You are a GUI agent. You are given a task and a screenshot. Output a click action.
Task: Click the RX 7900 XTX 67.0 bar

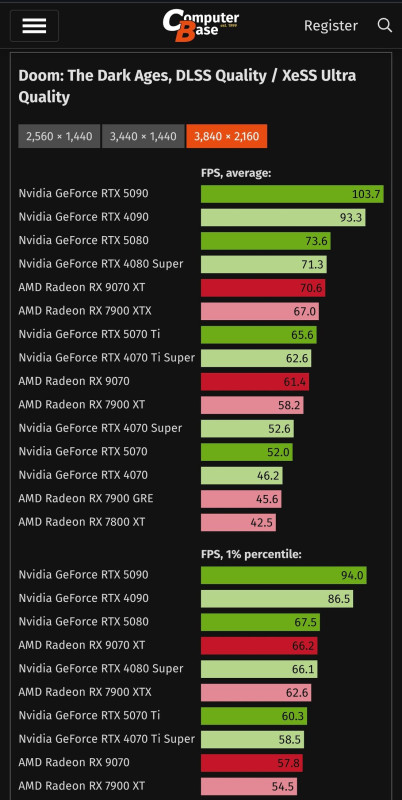coord(260,311)
